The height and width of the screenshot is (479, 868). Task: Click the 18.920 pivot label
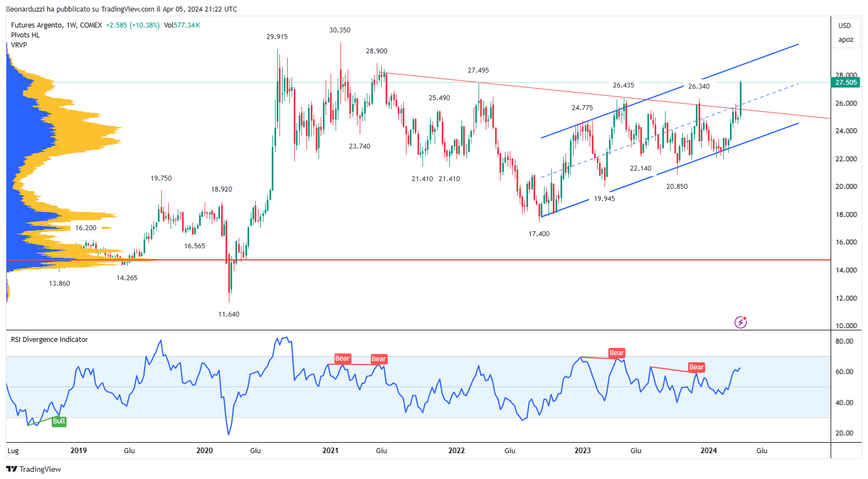(222, 189)
